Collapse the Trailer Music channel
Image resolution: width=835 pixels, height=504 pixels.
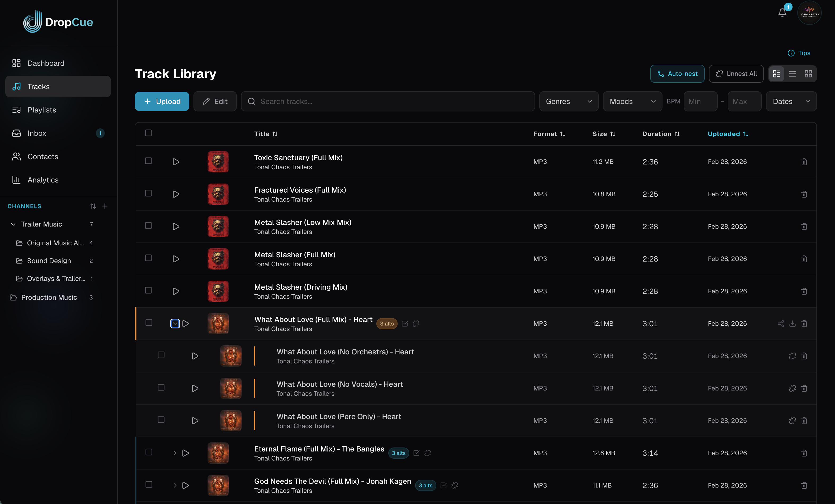click(x=13, y=224)
